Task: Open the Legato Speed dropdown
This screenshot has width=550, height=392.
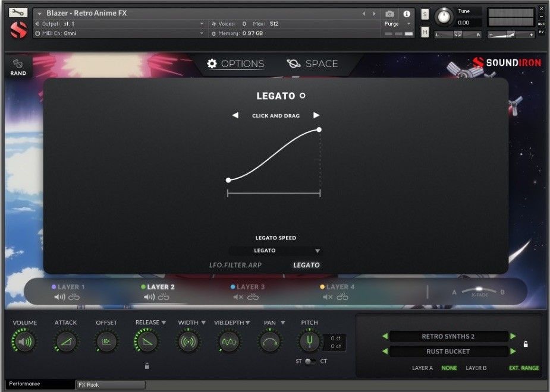Action: click(275, 251)
